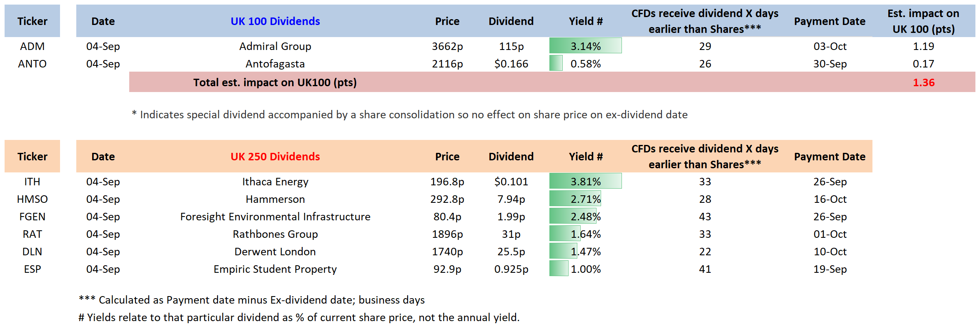Click the special dividend footnote text
Image resolution: width=980 pixels, height=329 pixels.
(410, 115)
